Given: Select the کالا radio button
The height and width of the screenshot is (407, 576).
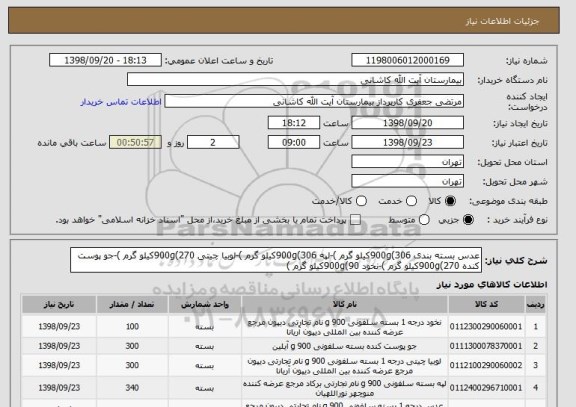Looking at the screenshot, I should (x=450, y=201).
